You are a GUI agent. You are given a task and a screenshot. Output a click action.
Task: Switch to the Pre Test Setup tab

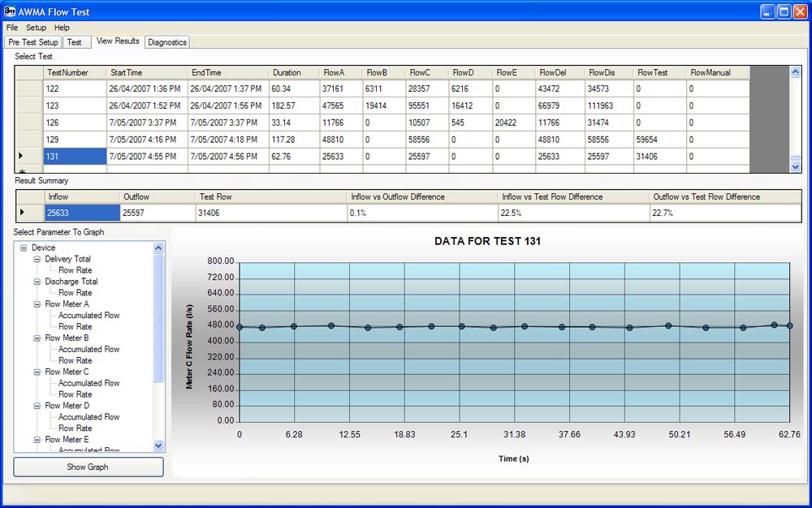33,42
